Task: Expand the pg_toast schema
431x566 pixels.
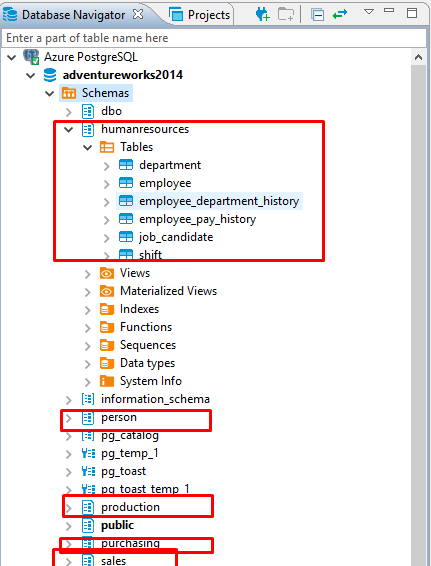Action: tap(69, 472)
